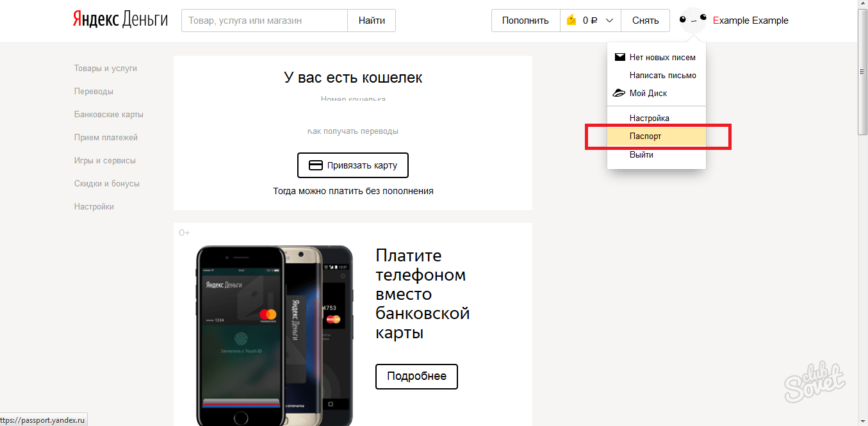Open Банковские карты in the sidebar
Screen dimensions: 868x426
pyautogui.click(x=109, y=115)
